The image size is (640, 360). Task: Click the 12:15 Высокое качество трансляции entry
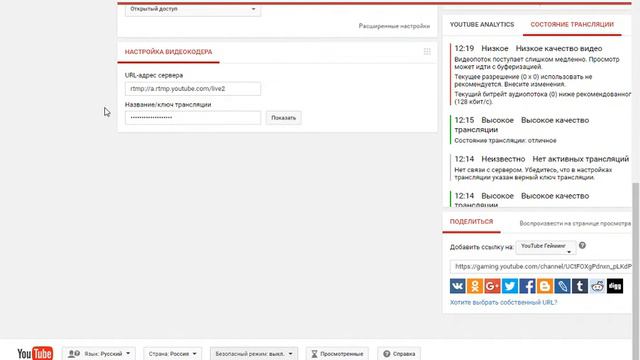541,130
